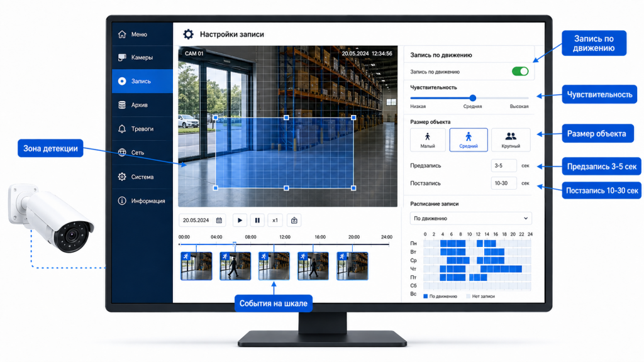This screenshot has width=644, height=362.
Task: Click the Система gear icon
Action: [122, 177]
